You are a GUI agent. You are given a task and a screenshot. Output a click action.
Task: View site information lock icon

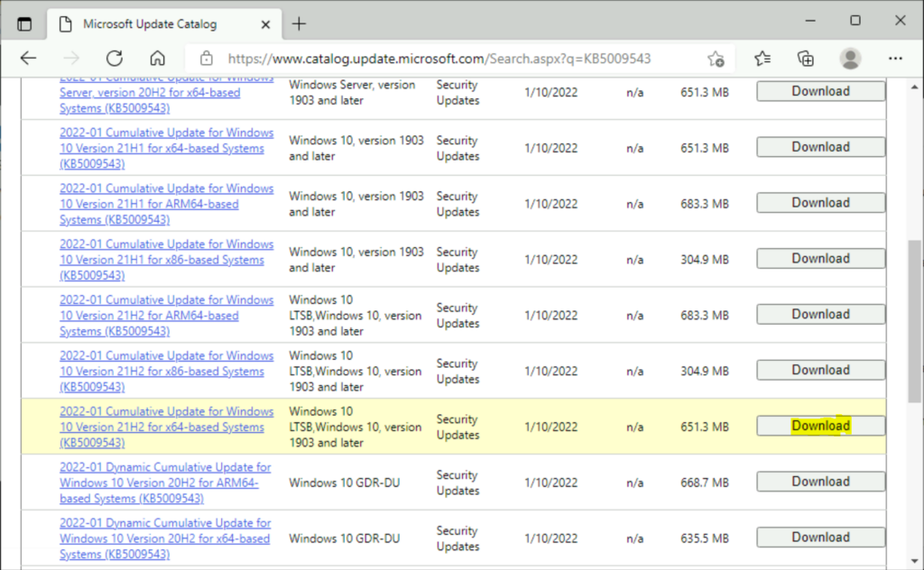pyautogui.click(x=207, y=59)
